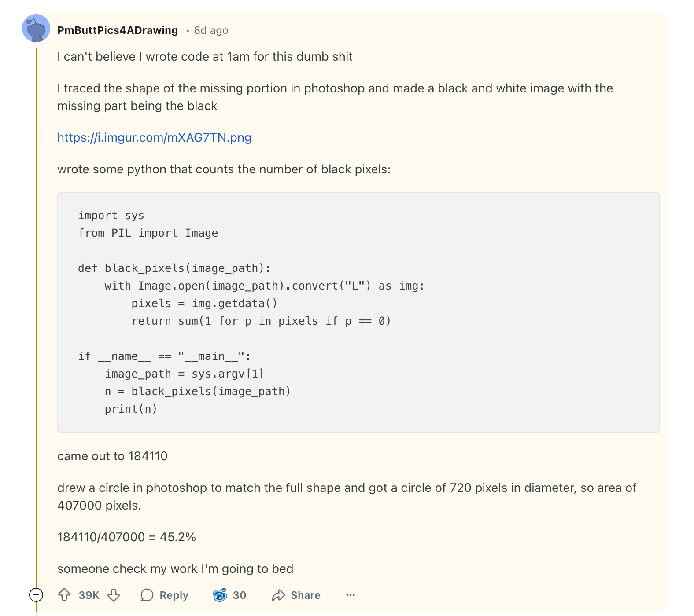The height and width of the screenshot is (616, 694).
Task: Downvote the comment
Action: coord(114,595)
